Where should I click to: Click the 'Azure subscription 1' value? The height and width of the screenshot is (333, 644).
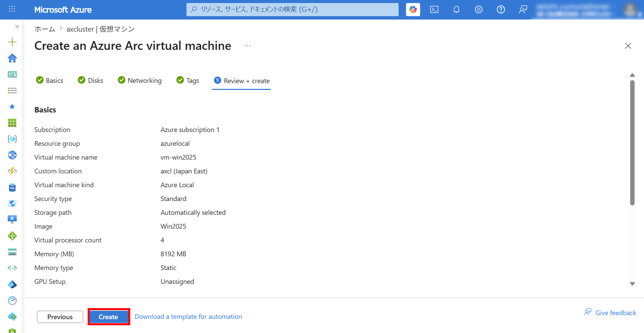point(190,130)
